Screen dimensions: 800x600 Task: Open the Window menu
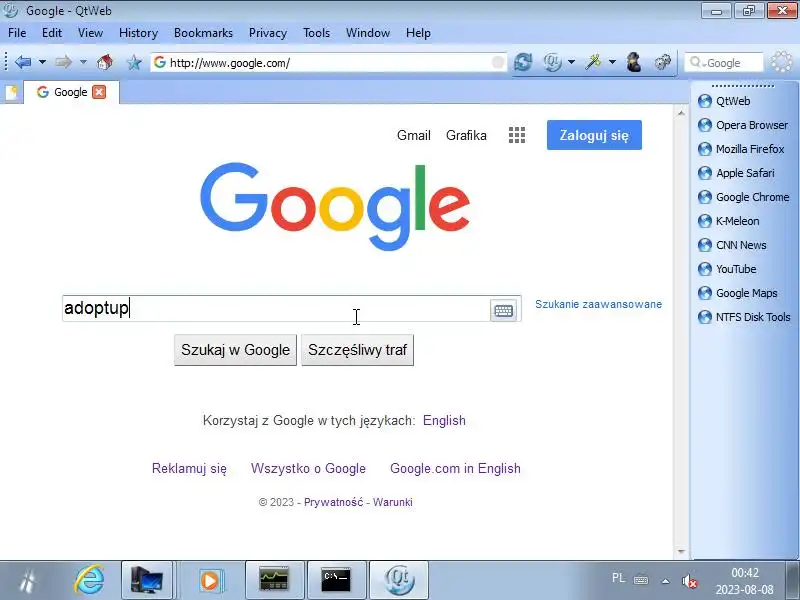[368, 33]
